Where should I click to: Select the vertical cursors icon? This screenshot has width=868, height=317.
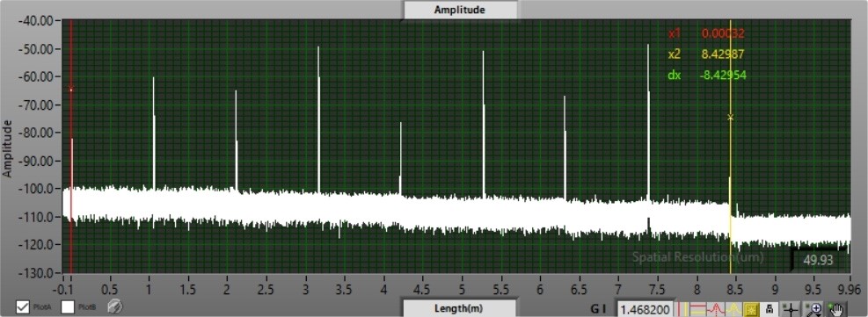click(683, 308)
